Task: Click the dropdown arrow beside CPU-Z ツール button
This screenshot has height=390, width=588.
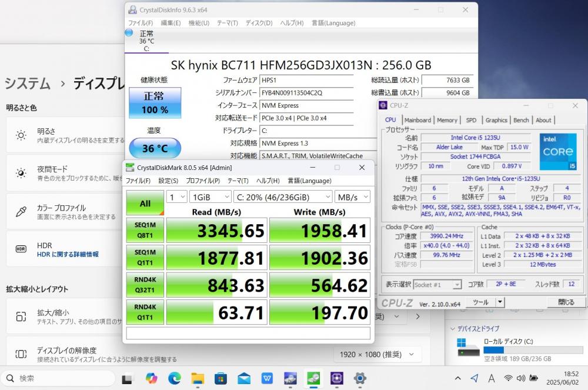Action: (500, 302)
